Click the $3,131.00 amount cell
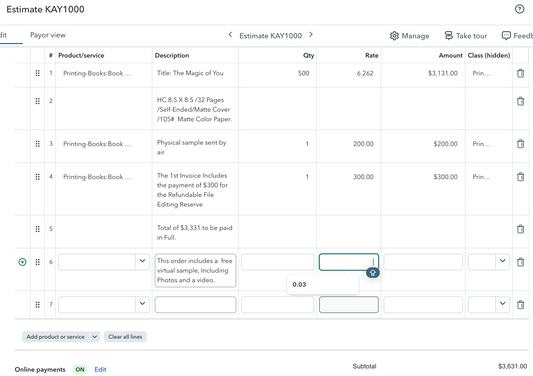The width and height of the screenshot is (533, 376). pyautogui.click(x=443, y=73)
